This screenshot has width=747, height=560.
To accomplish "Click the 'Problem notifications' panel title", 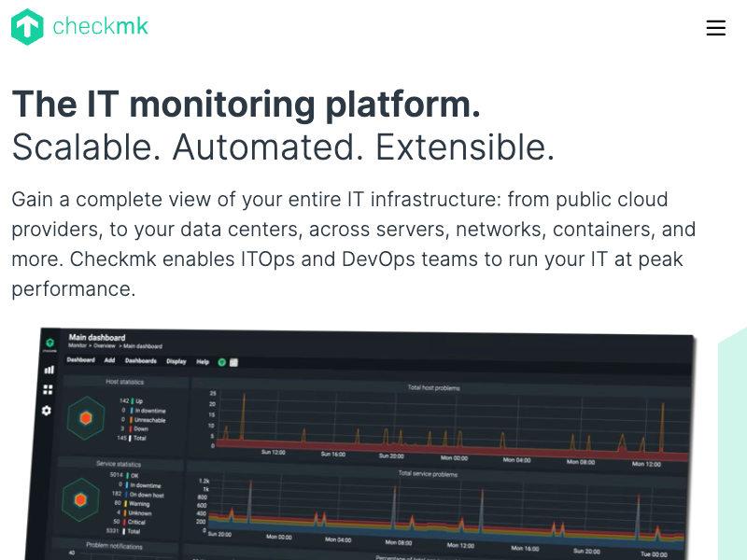I will click(114, 546).
